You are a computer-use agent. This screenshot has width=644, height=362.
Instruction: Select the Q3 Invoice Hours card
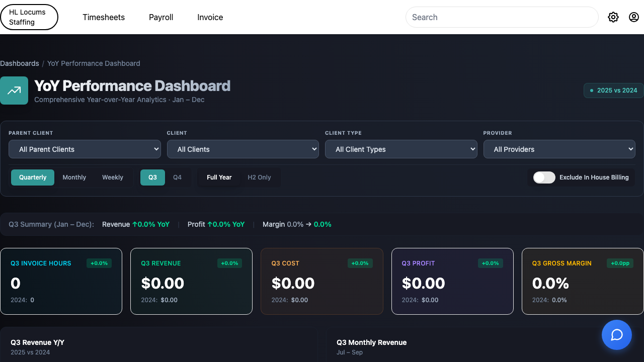point(61,281)
